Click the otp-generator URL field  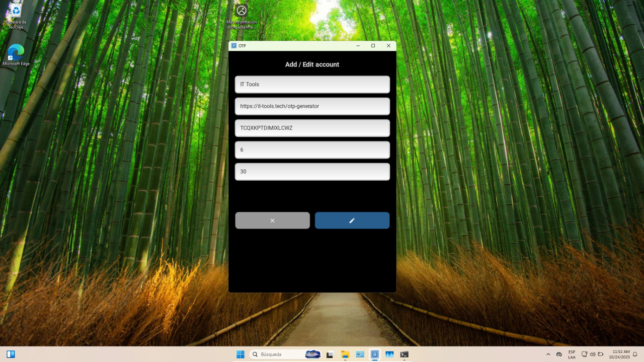[312, 106]
